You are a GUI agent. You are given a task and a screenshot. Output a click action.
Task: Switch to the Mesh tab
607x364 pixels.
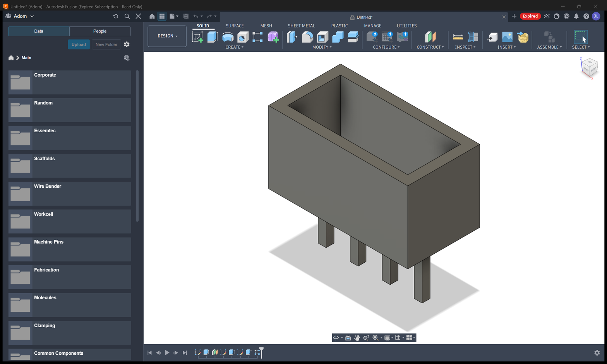point(266,26)
